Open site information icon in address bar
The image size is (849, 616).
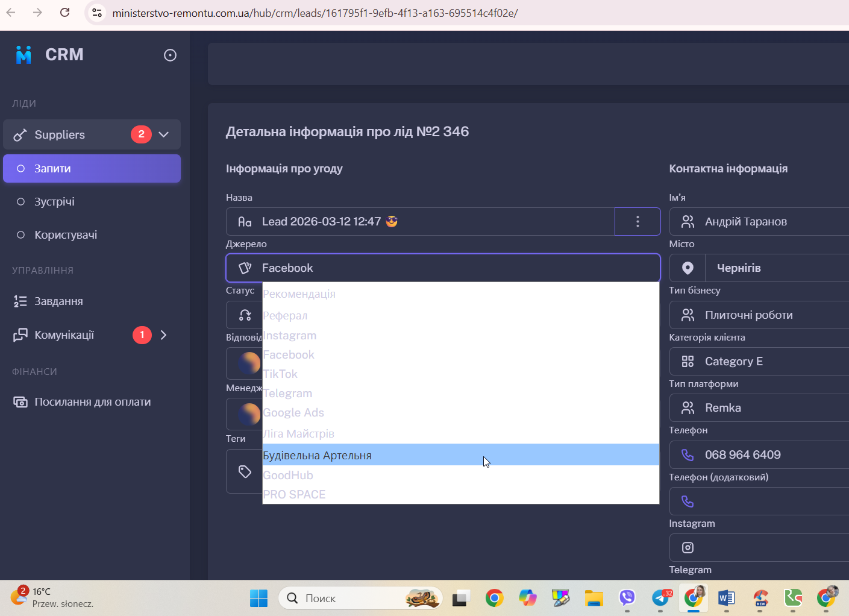tap(96, 13)
